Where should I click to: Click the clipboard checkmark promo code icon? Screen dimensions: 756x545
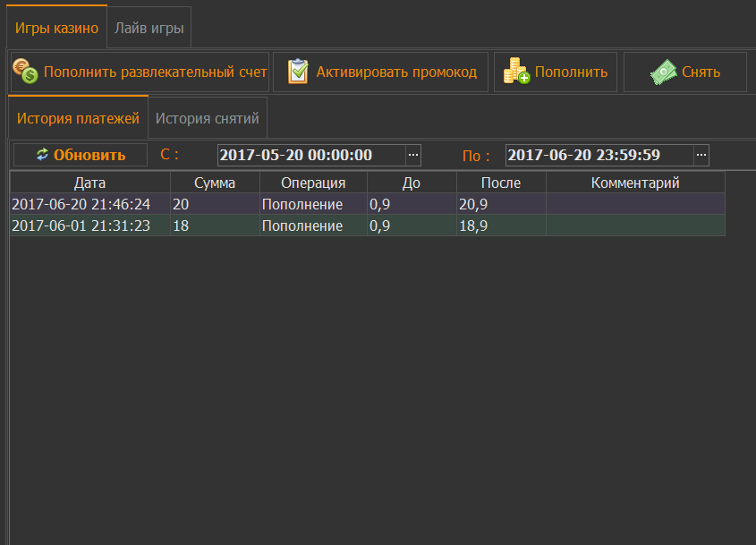click(298, 72)
